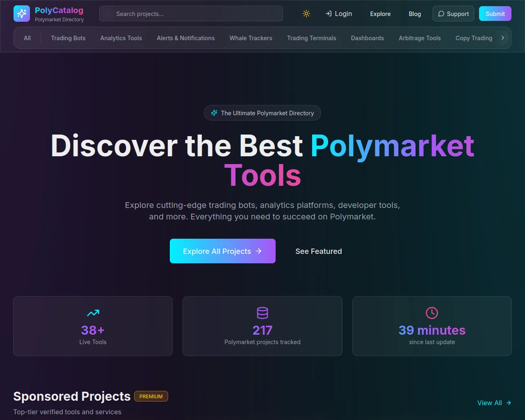The width and height of the screenshot is (525, 420).
Task: Click the database icon above 217
Action: (x=262, y=313)
